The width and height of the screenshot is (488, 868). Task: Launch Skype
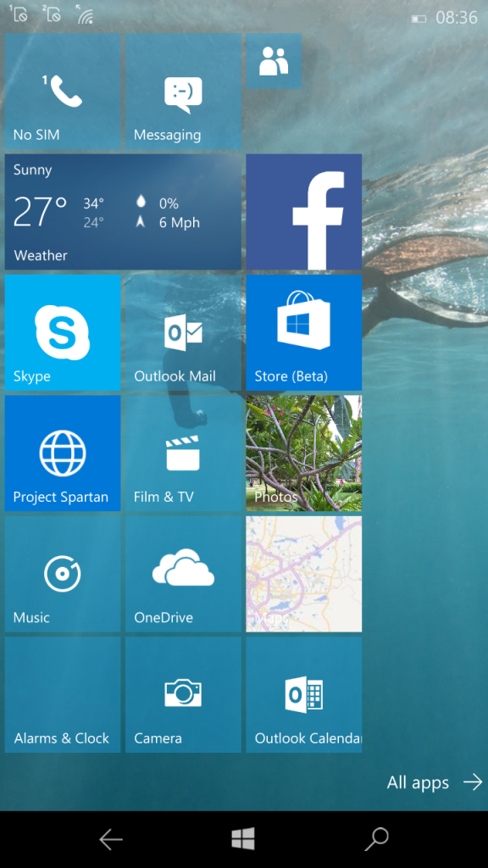[63, 332]
